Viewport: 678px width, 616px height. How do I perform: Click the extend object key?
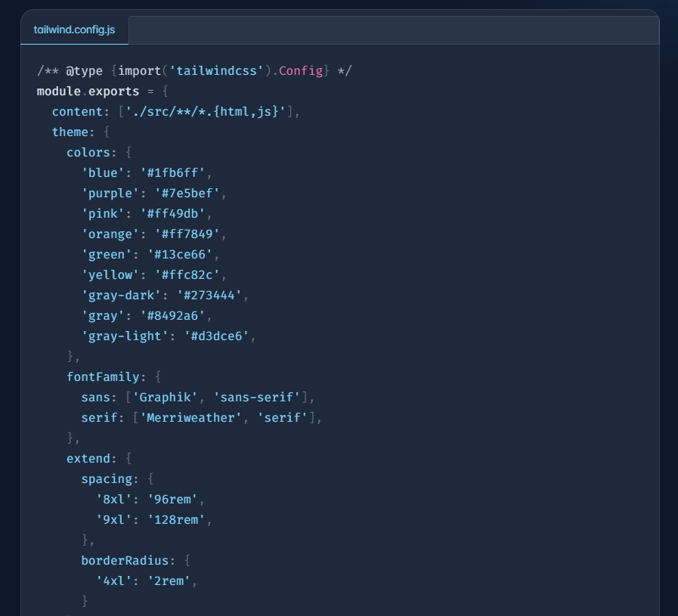[x=88, y=458]
